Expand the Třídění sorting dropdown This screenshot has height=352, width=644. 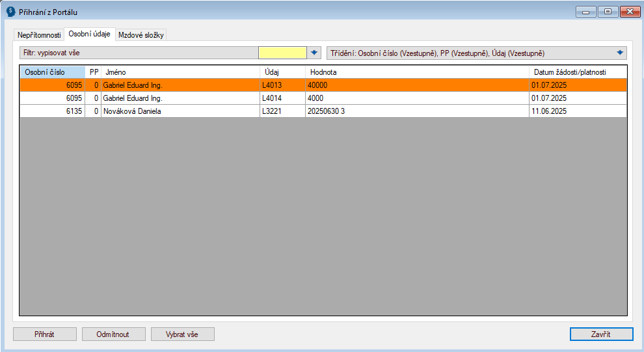click(x=620, y=53)
